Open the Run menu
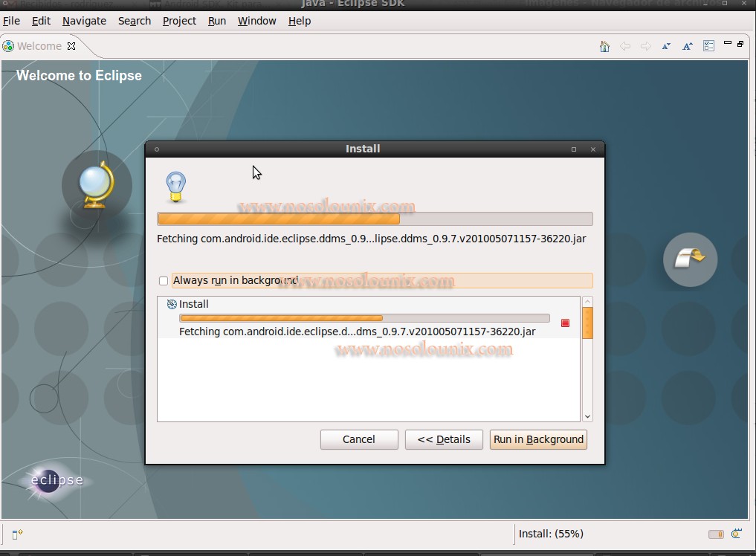This screenshot has height=556, width=756. (x=217, y=22)
